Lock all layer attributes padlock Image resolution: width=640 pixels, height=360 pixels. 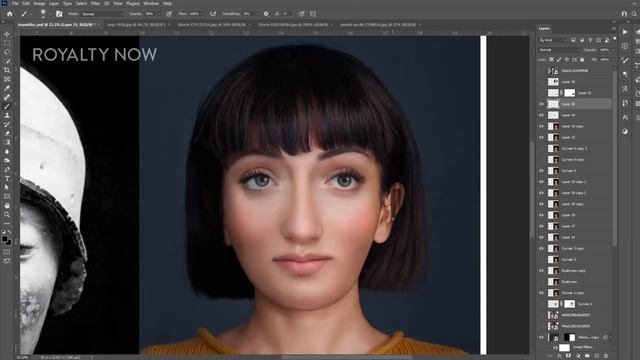pyautogui.click(x=582, y=60)
